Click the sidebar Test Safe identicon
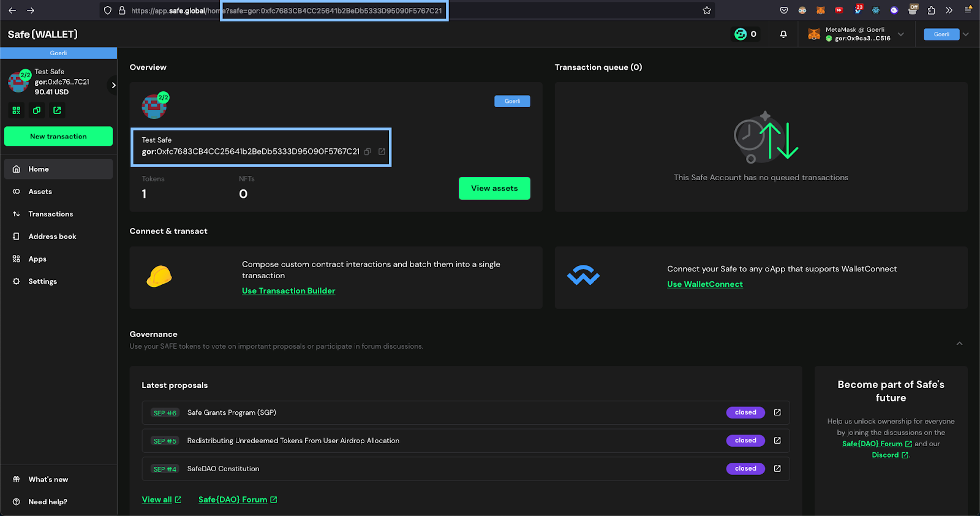Image resolution: width=980 pixels, height=516 pixels. click(18, 82)
